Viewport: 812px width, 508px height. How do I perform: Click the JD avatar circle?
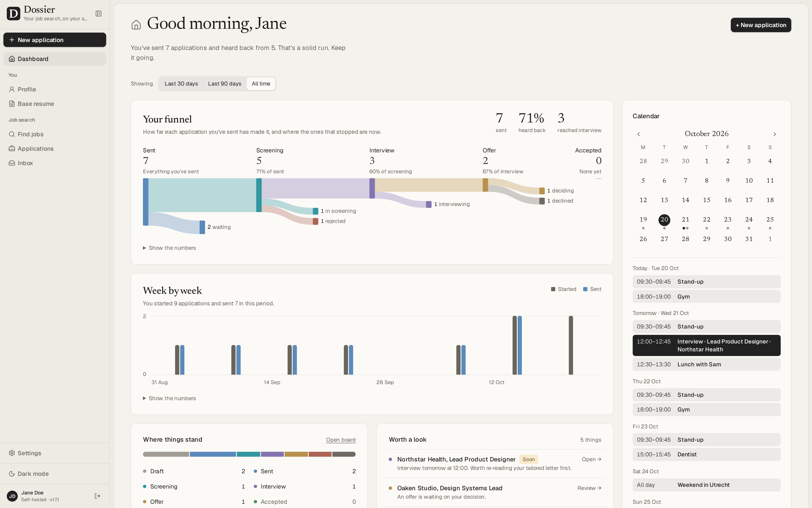tap(12, 496)
